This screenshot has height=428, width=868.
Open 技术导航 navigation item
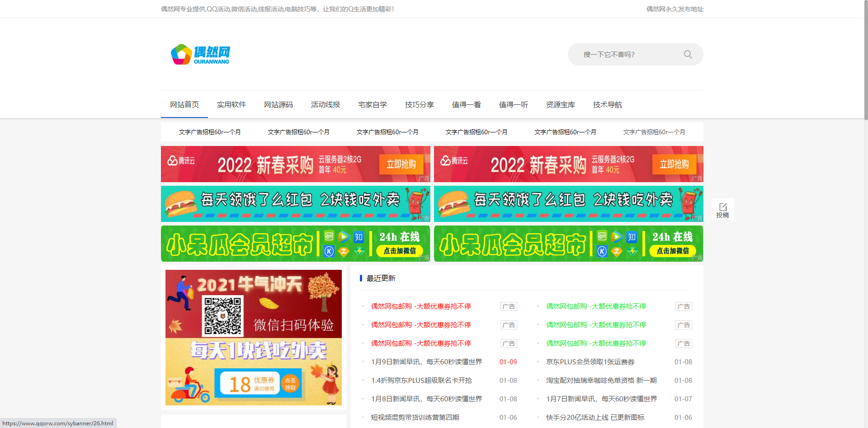point(608,104)
